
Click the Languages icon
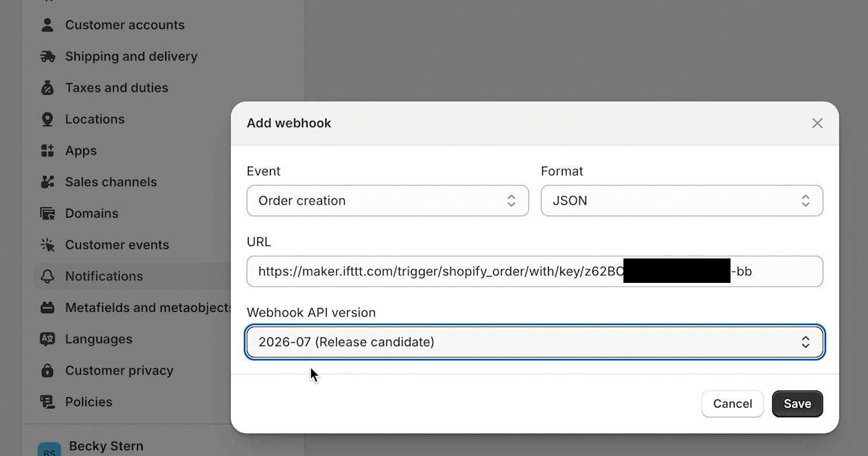click(47, 339)
